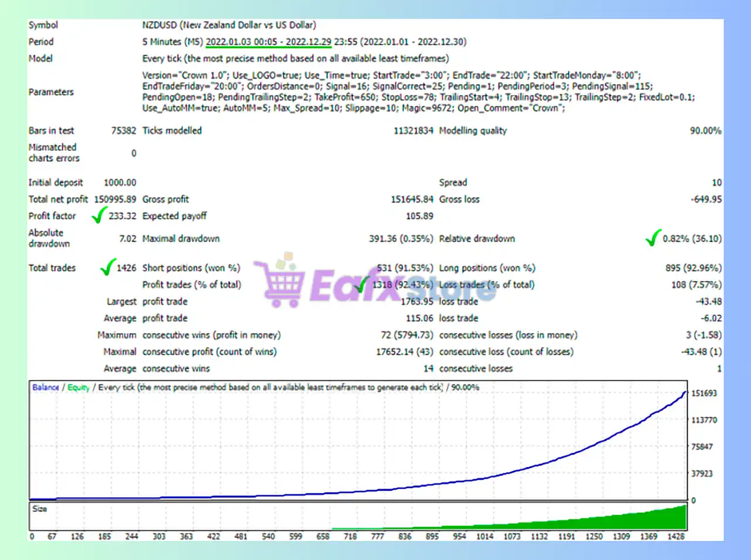Image resolution: width=751 pixels, height=560 pixels.
Task: Click the underlined date range 2022.01.03 - 2022.12.29
Action: point(268,42)
